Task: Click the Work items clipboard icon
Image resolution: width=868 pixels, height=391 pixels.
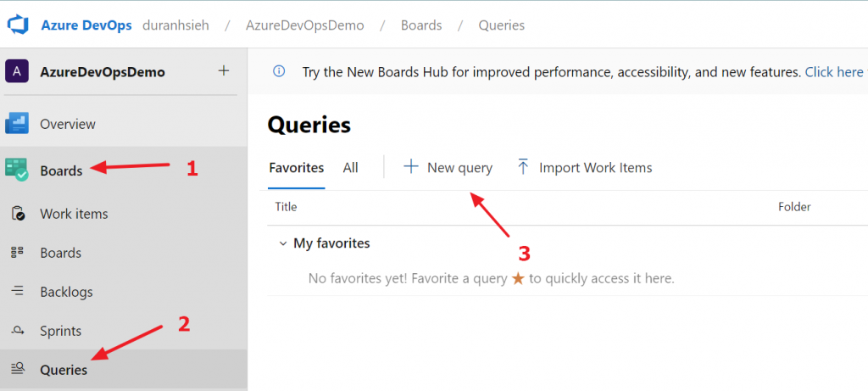Action: coord(17,214)
